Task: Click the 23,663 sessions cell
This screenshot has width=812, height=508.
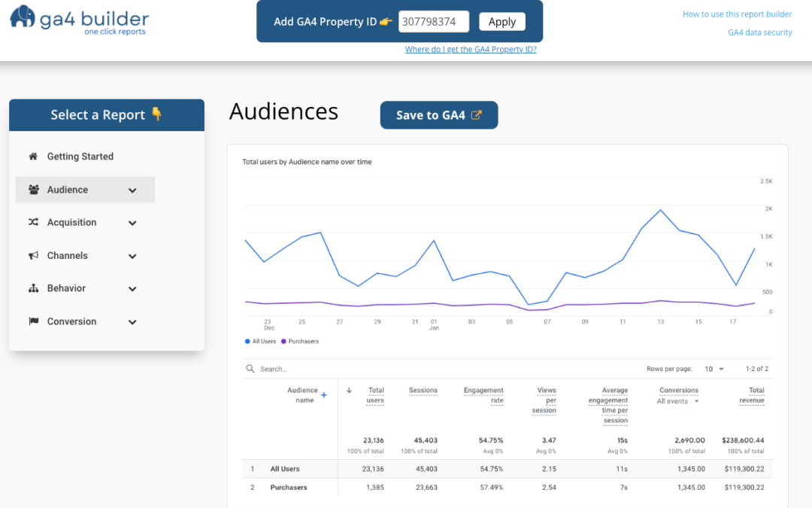Action: tap(427, 487)
